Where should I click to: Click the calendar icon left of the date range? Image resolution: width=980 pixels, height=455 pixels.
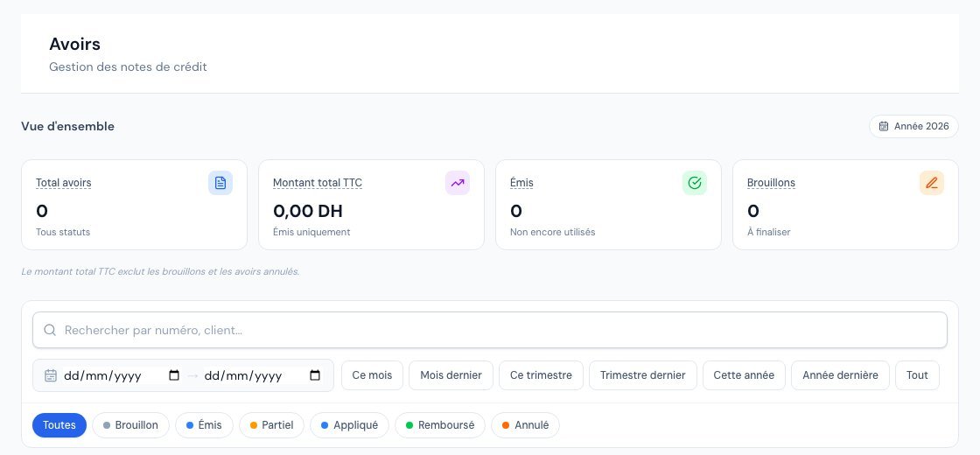[x=52, y=375]
